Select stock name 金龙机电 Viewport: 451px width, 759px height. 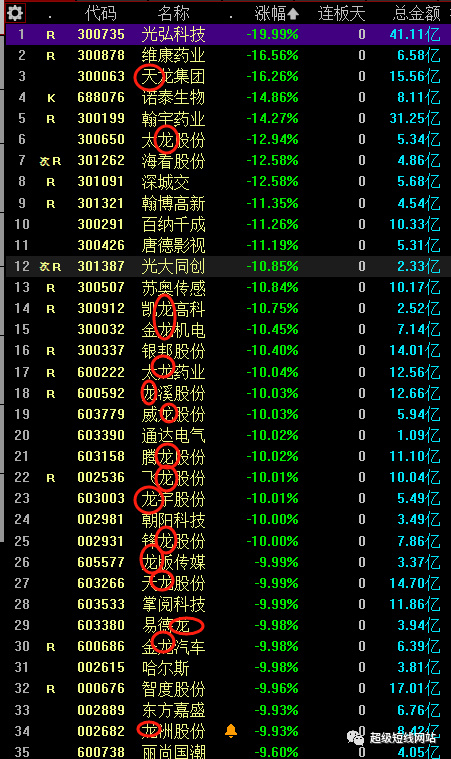click(173, 330)
